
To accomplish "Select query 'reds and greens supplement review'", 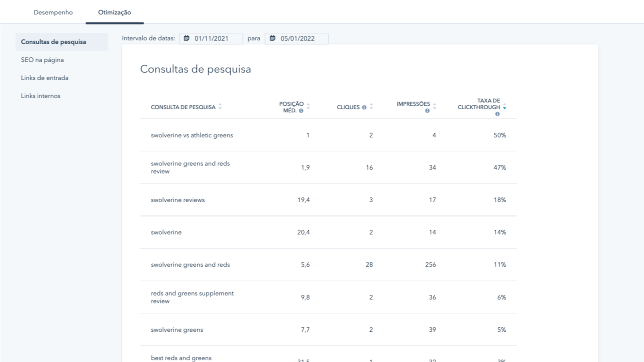I will pos(192,297).
